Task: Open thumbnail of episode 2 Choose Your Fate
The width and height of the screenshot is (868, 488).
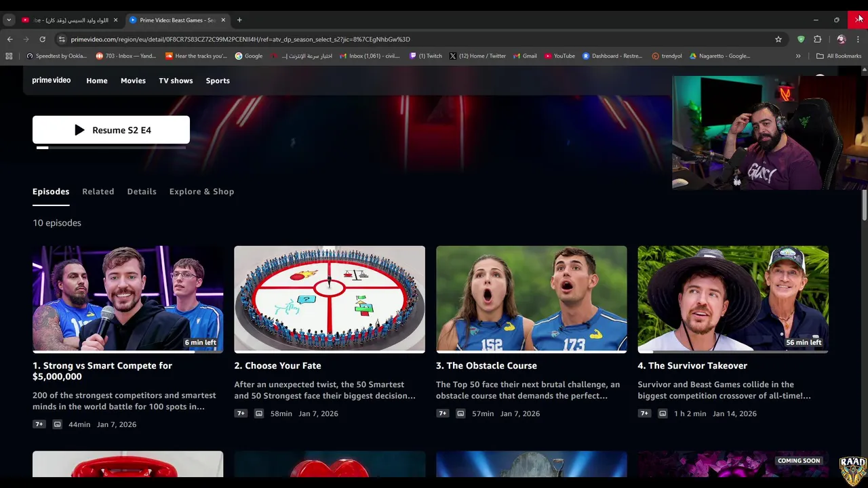Action: coord(330,299)
